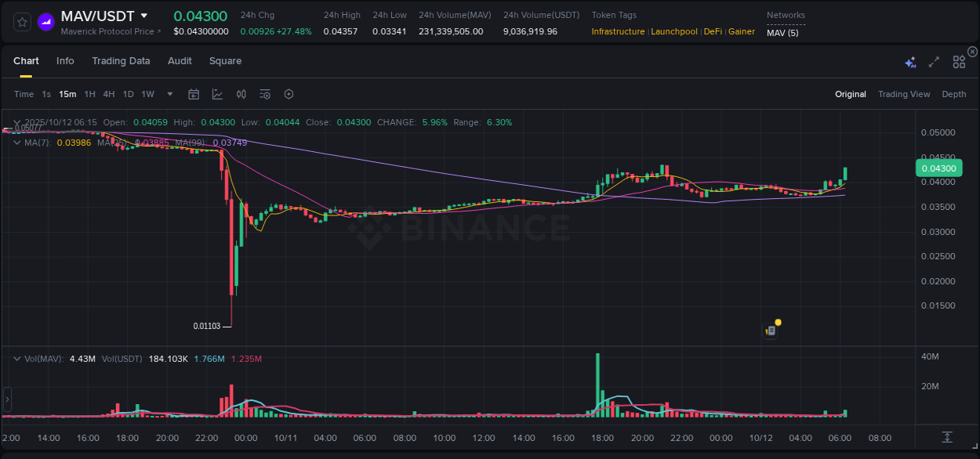Open chart settings via the hexagon icon
980x459 pixels.
[x=289, y=94]
